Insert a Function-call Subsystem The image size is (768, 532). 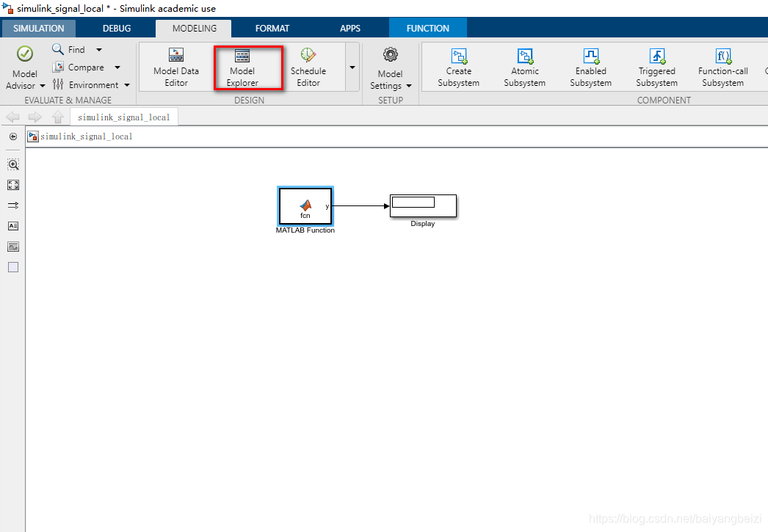[723, 67]
